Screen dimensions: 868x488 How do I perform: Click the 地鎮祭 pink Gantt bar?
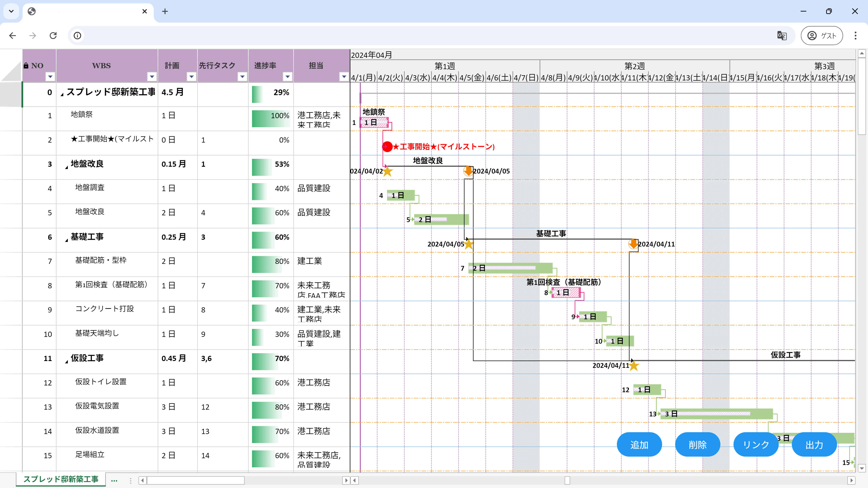[x=374, y=123]
